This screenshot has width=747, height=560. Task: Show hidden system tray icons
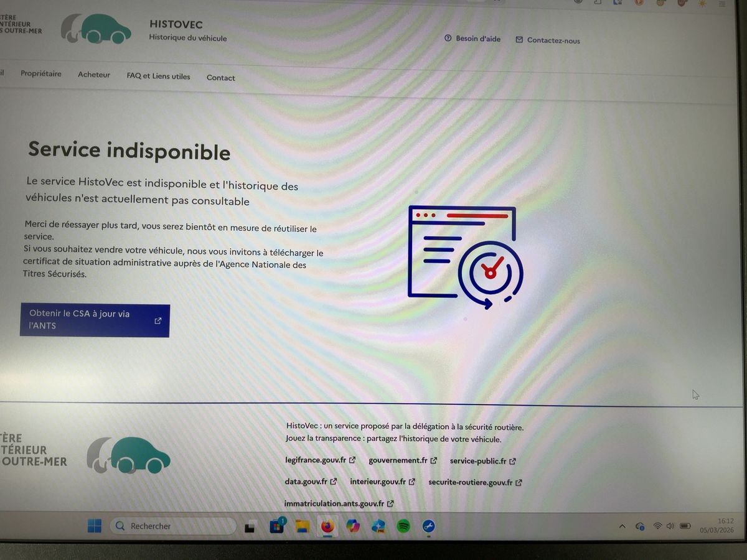pos(622,526)
